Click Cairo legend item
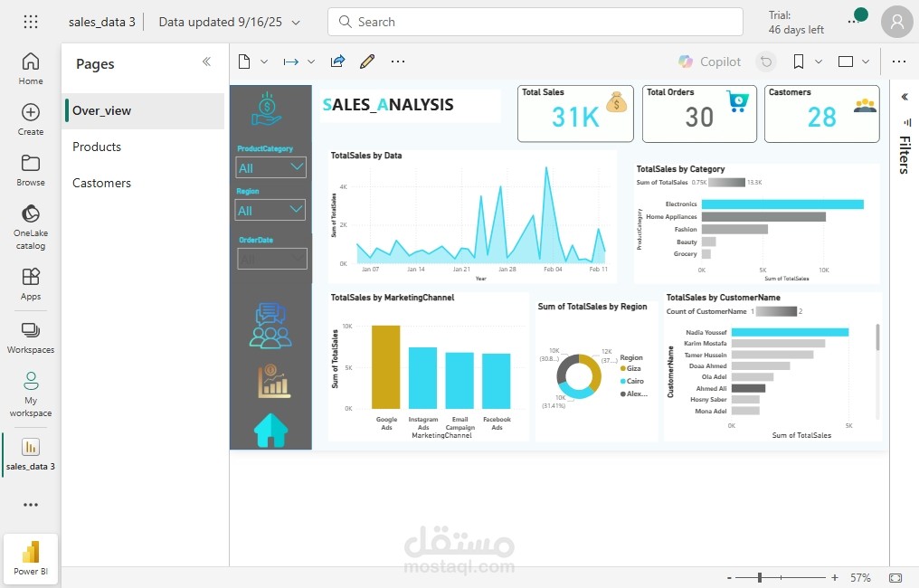 click(631, 381)
